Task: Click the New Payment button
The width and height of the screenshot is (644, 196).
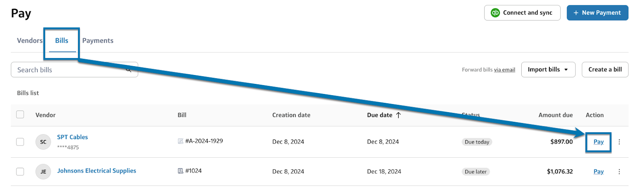Action: (597, 13)
